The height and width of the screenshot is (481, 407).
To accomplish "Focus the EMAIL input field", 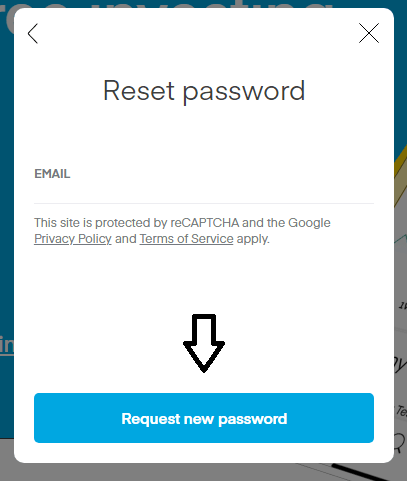I will (x=204, y=191).
